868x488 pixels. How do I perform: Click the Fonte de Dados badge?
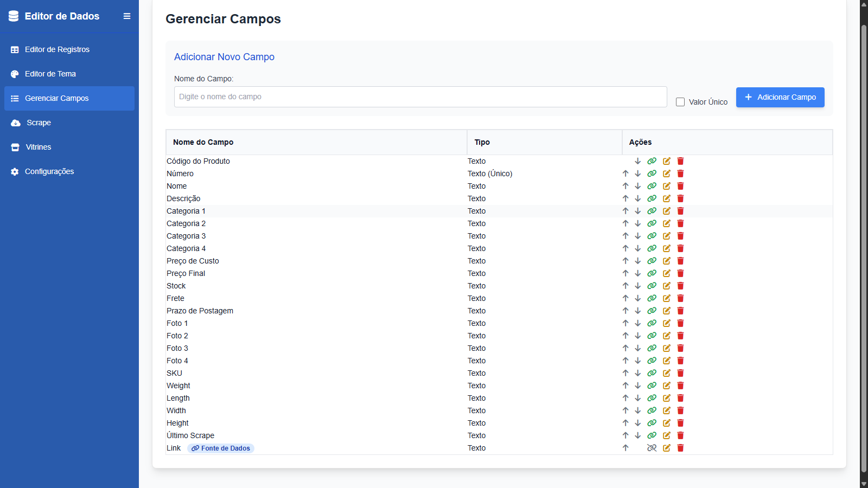221,448
